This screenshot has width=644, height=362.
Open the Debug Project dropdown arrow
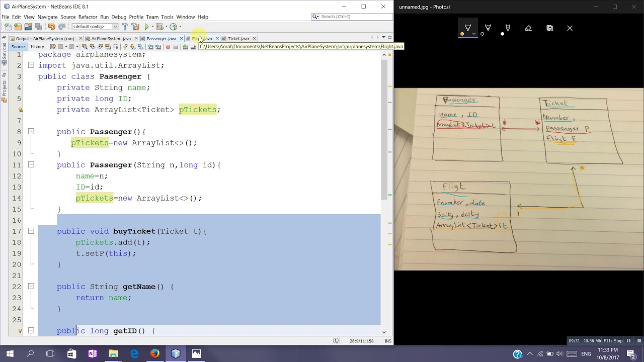tap(167, 27)
